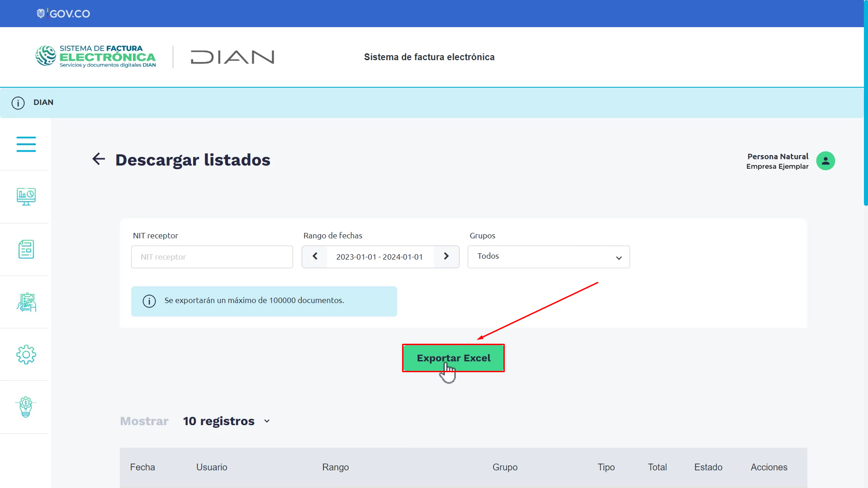The image size is (868, 488).
Task: Click the Sistema de Factura Electrónica logo
Action: click(96, 57)
